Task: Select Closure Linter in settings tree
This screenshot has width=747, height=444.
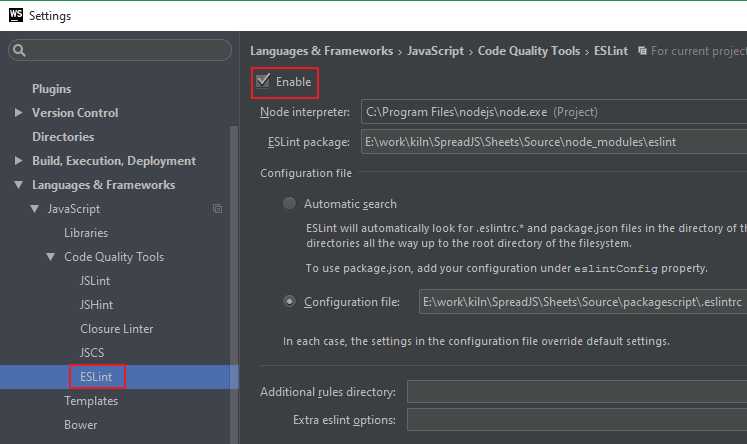Action: [x=117, y=329]
